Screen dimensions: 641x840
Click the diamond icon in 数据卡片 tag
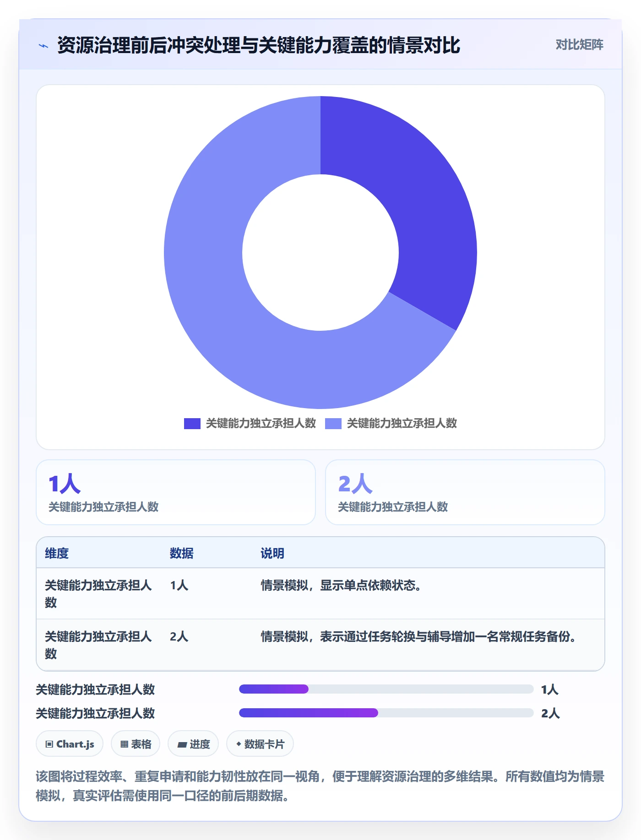239,744
